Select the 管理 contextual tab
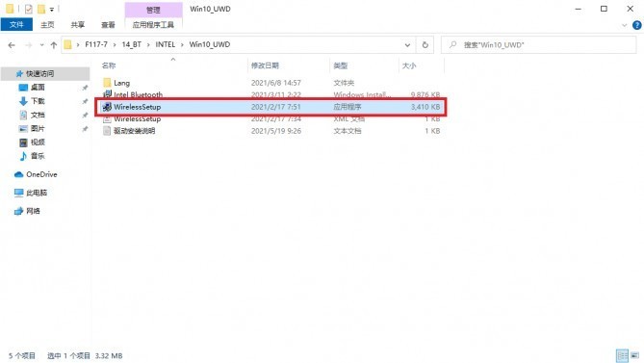Screen dimensions: 644x363 (x=153, y=10)
